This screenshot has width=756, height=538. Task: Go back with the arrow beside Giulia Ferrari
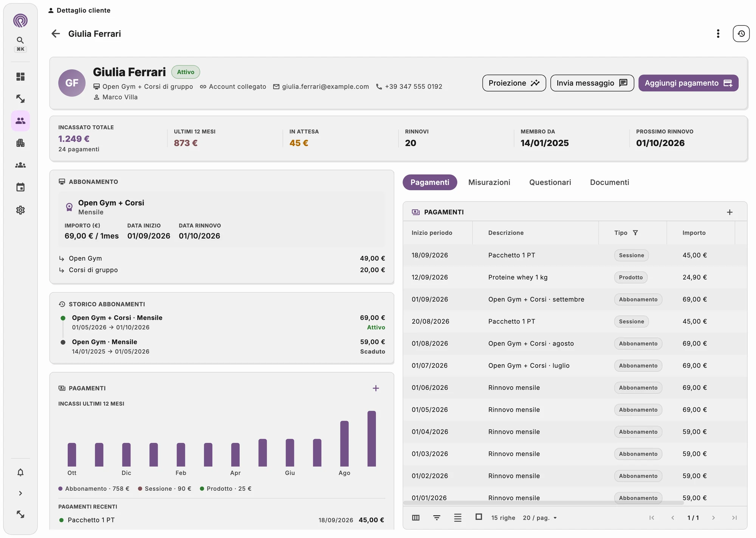(x=56, y=34)
